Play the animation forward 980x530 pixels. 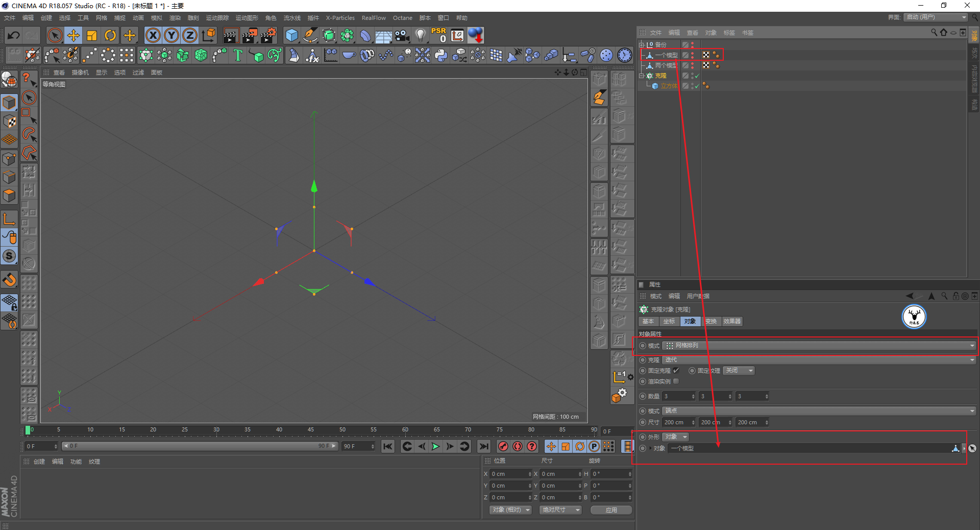point(435,446)
